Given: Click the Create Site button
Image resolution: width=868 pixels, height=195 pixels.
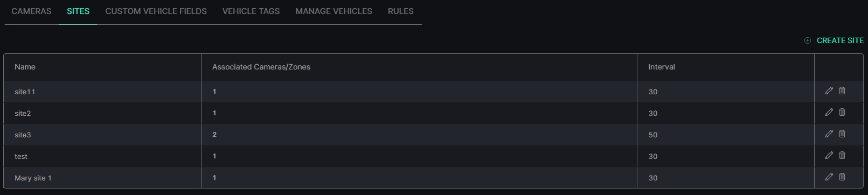Looking at the screenshot, I should (834, 40).
